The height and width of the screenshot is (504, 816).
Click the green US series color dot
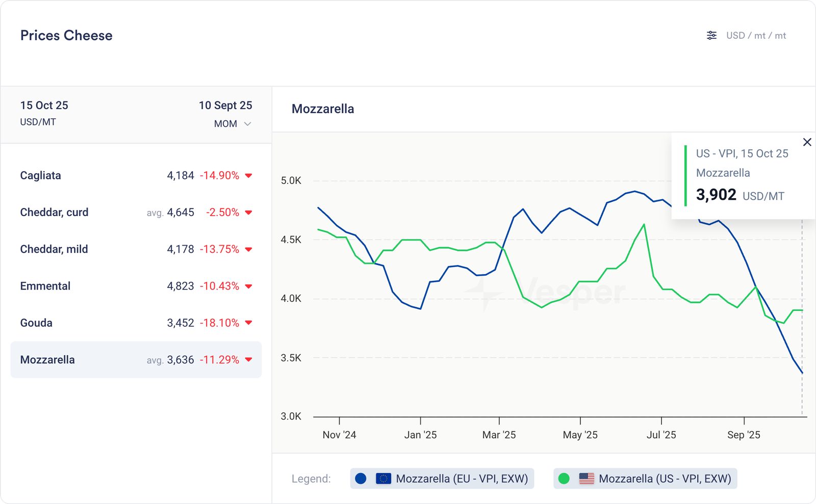click(564, 479)
